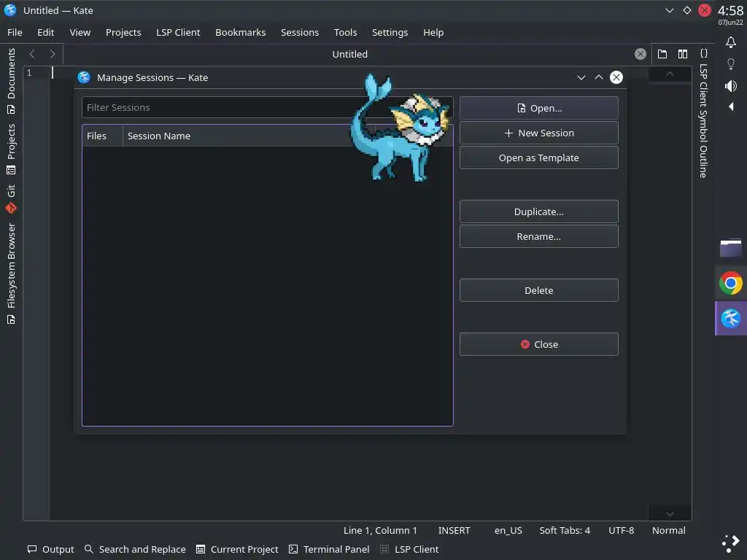Click the Open... button in Manage Sessions

pos(539,108)
